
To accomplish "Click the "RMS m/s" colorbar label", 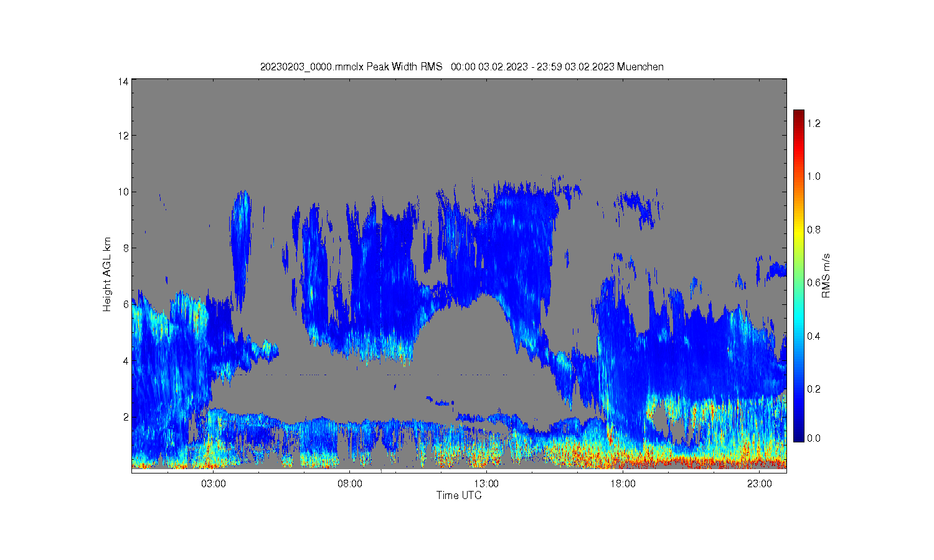I will (826, 276).
